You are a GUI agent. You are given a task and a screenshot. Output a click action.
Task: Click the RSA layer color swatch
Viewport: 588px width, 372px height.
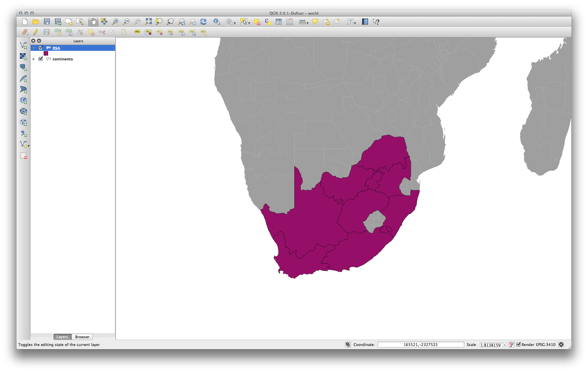pos(46,53)
